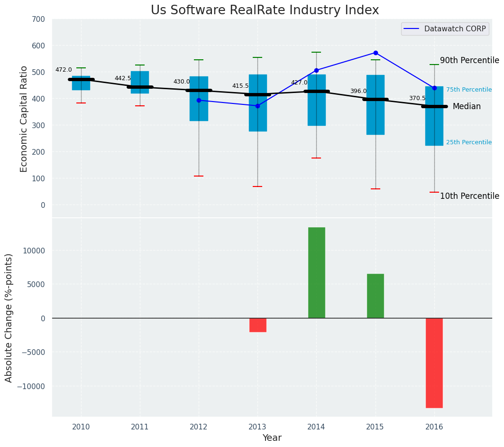
Task: Select the 90th Percentile annotation
Action: 469,60
